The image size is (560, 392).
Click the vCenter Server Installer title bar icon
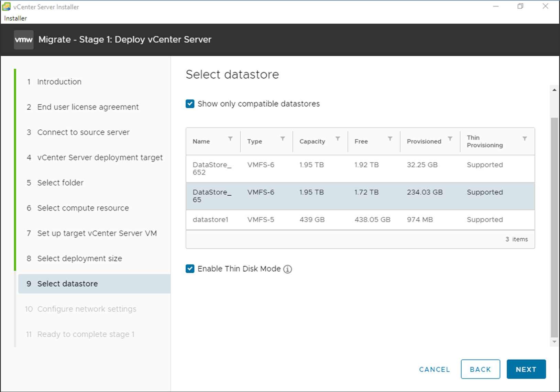coord(6,7)
